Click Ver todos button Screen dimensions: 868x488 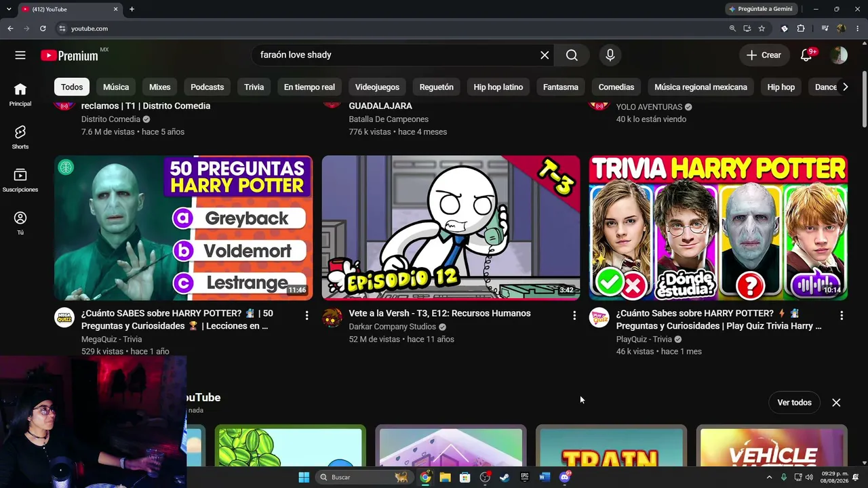coord(794,403)
